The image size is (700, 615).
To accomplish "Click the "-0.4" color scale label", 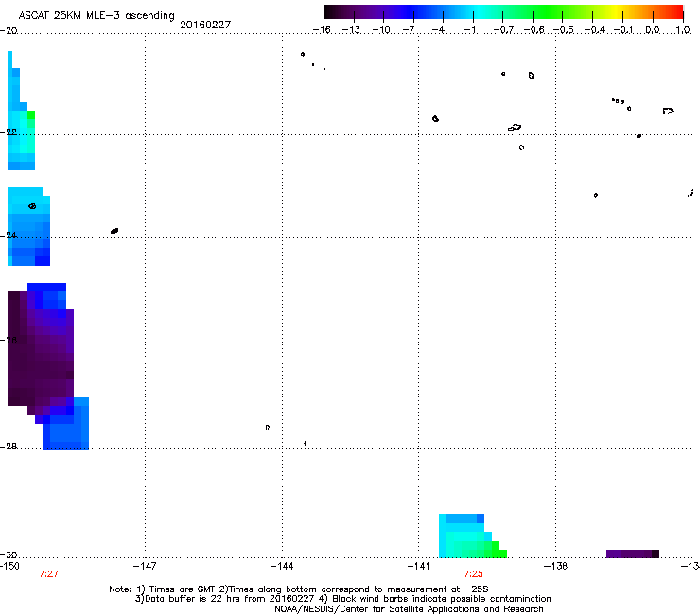I will click(595, 30).
